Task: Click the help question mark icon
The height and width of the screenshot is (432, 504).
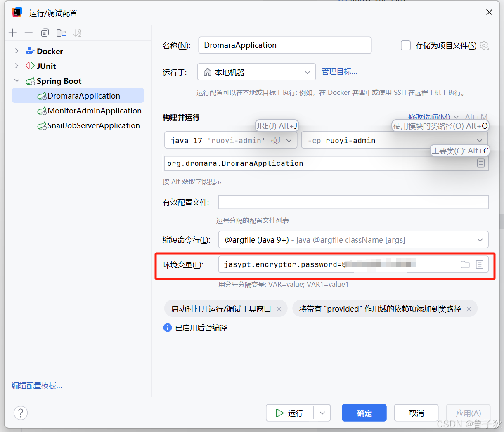Action: [x=21, y=413]
